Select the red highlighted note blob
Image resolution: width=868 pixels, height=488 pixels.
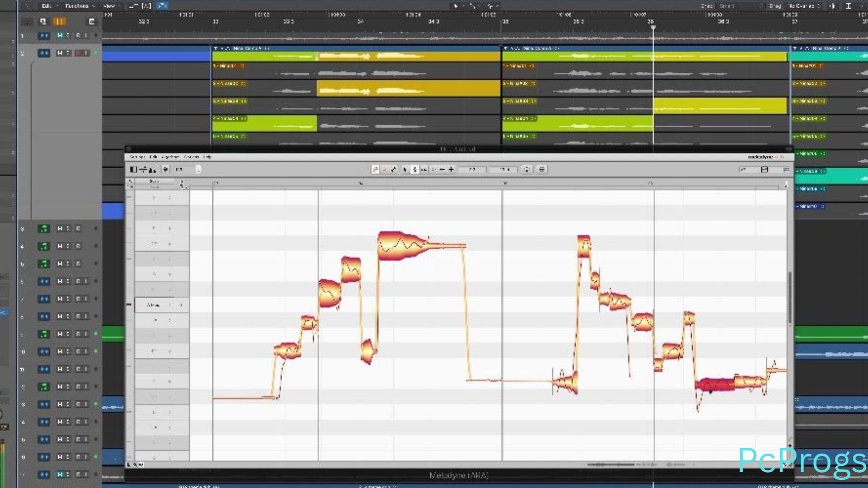pyautogui.click(x=715, y=384)
